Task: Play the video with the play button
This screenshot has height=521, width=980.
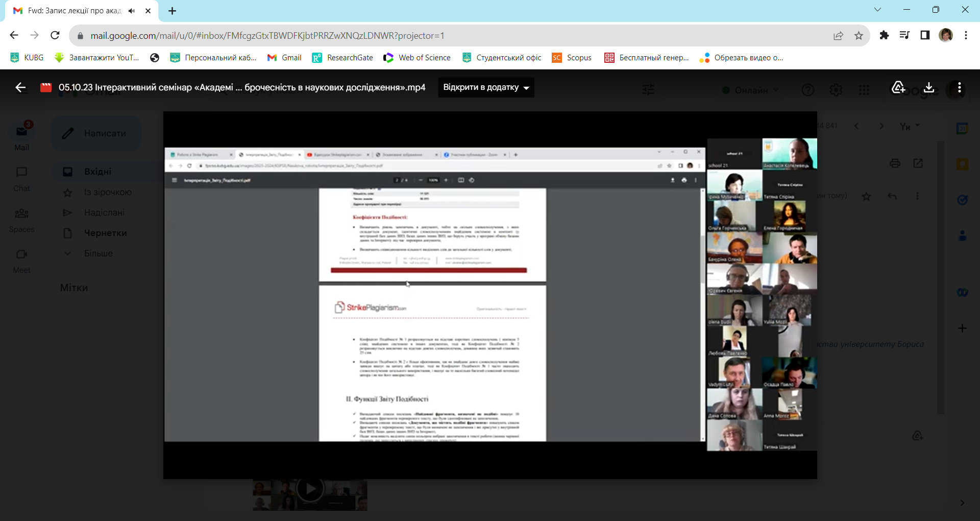Action: pyautogui.click(x=310, y=489)
